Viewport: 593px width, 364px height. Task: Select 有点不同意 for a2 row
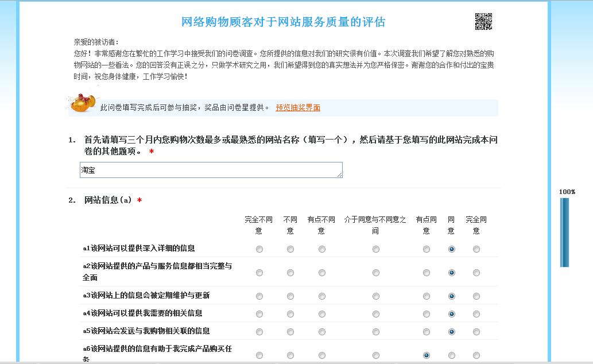322,273
